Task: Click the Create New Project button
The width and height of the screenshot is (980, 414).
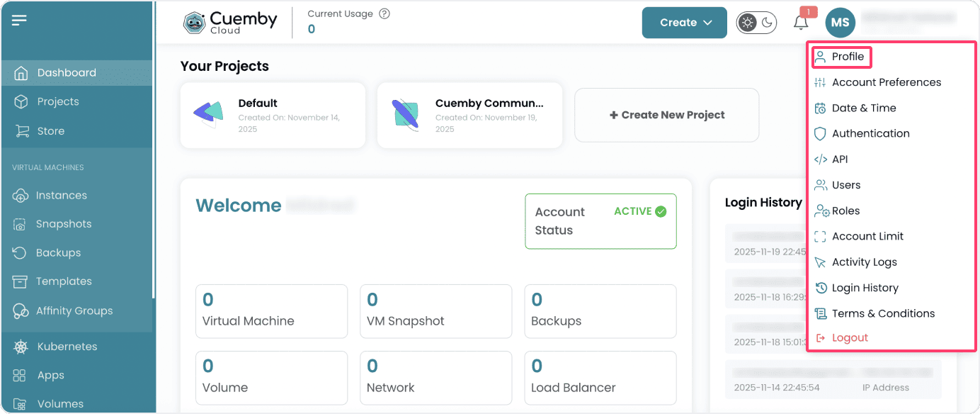Action: coord(666,115)
